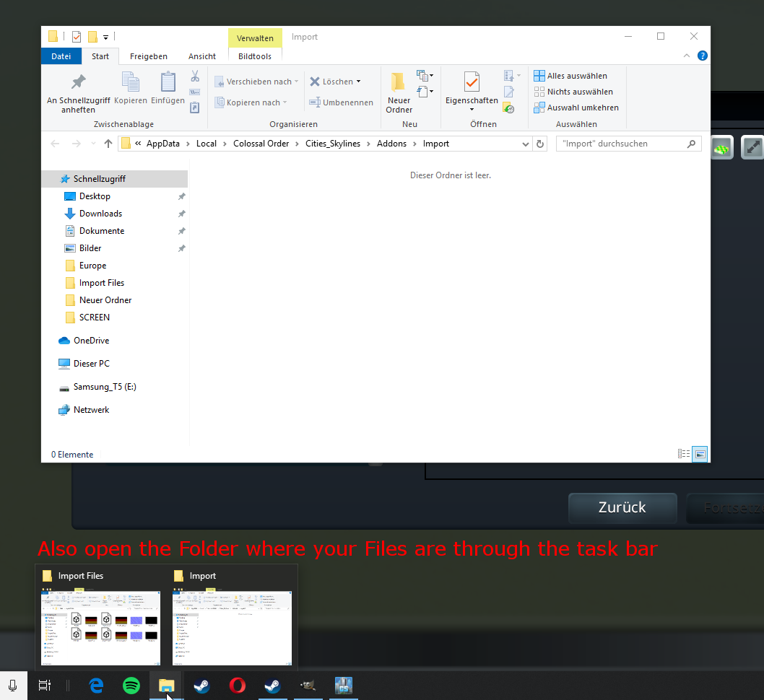Viewport: 764px width, 700px height.
Task: Click the Öffnen open dropdown icon
Action: click(512, 76)
